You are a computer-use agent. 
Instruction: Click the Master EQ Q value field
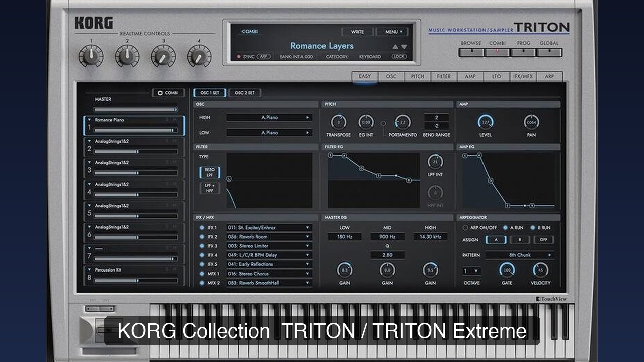pos(387,255)
